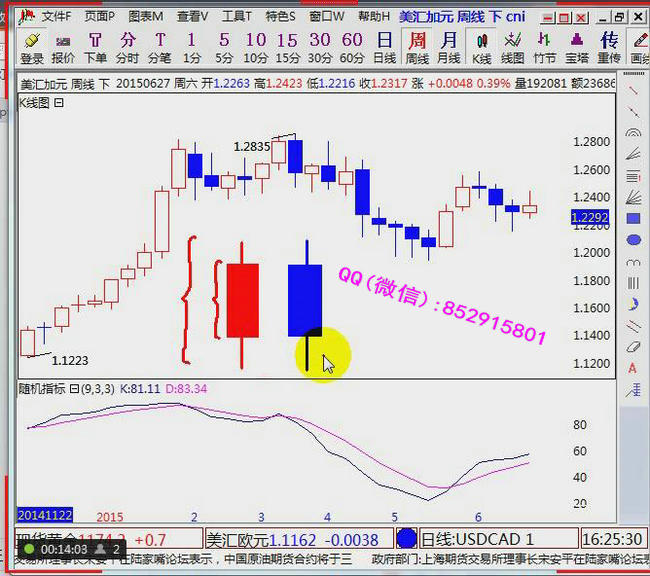This screenshot has height=576, width=650.
Task: Open the 报价 quotes toolbar icon
Action: 63,47
